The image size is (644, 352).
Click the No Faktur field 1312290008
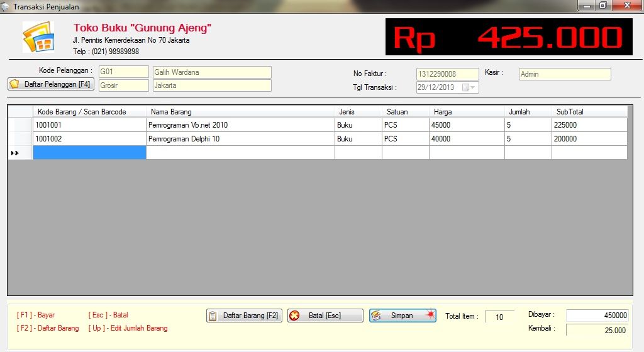coord(447,74)
